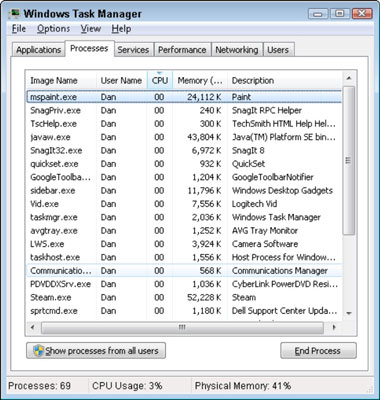
Task: Switch to the Services tab
Action: pos(133,50)
